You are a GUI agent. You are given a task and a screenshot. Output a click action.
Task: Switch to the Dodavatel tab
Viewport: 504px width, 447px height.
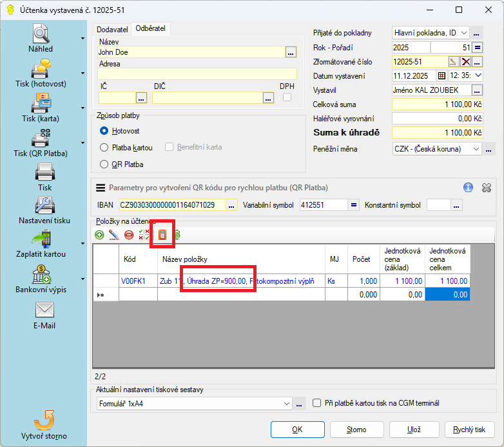pyautogui.click(x=112, y=30)
